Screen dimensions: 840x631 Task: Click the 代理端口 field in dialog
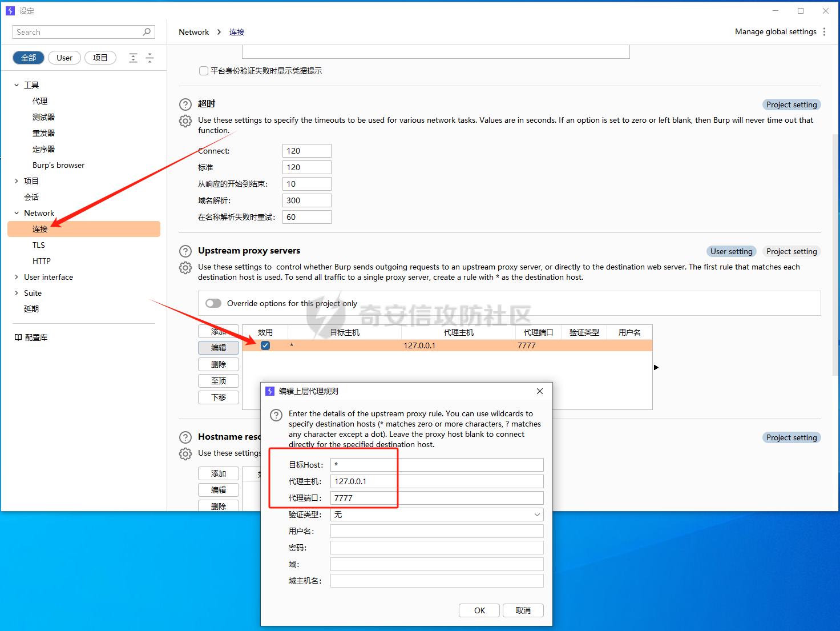tap(437, 498)
